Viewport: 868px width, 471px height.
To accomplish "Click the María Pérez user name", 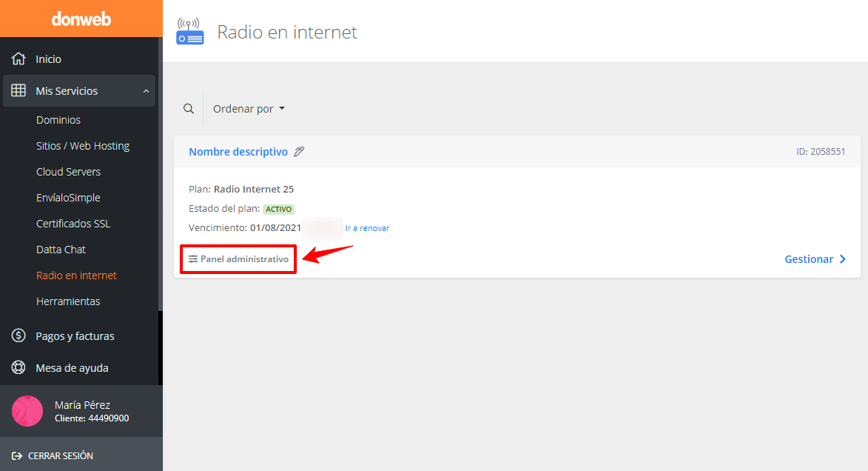I will tap(82, 405).
